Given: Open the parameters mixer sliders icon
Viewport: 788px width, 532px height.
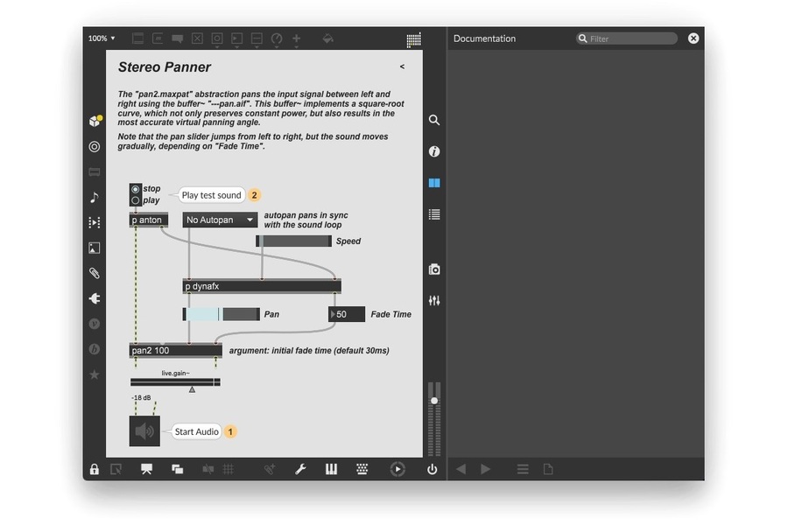Looking at the screenshot, I should 434,300.
